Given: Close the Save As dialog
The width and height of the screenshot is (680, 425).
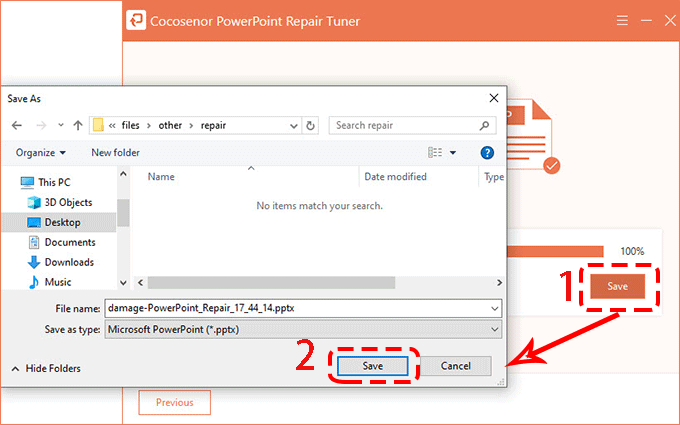Looking at the screenshot, I should (x=494, y=98).
